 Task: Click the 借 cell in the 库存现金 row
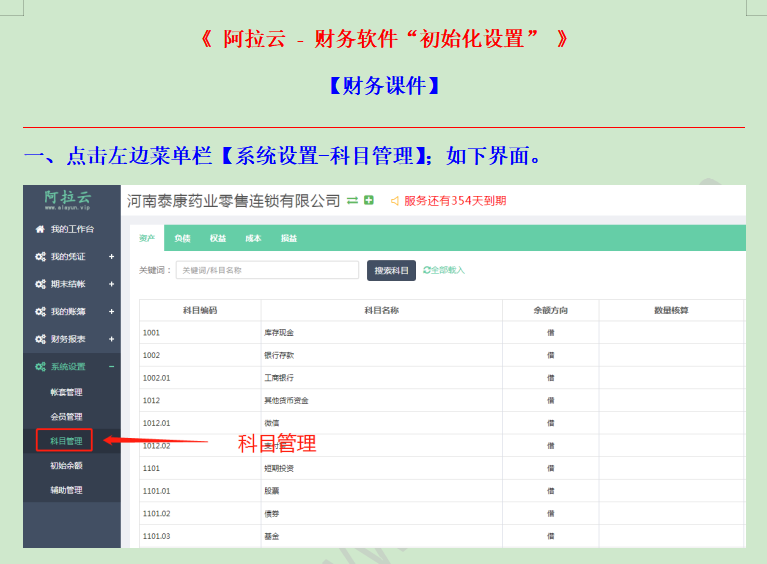[x=551, y=333]
